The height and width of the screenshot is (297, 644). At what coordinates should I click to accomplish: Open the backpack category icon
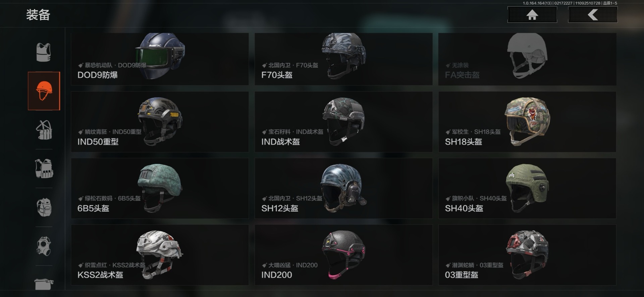[44, 207]
